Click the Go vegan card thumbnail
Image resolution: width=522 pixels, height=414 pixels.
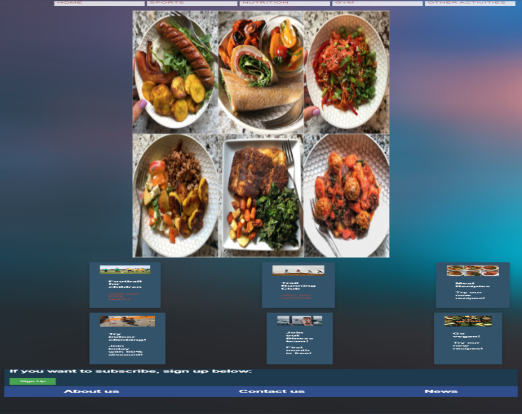468,321
